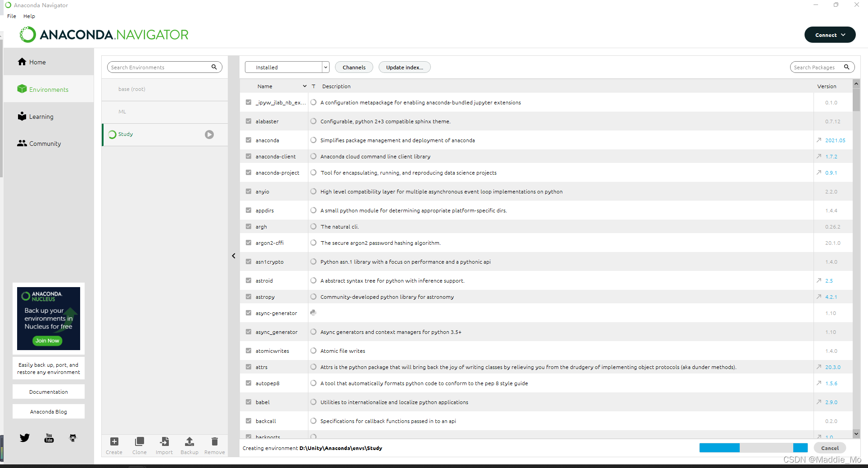868x468 pixels.
Task: Toggle the backcall package checkbox
Action: click(249, 421)
